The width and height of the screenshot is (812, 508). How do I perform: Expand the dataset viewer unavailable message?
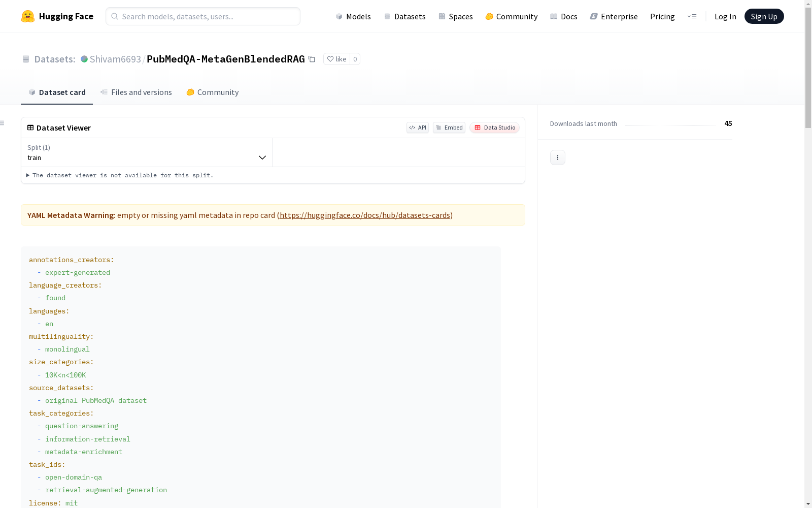[x=120, y=175]
